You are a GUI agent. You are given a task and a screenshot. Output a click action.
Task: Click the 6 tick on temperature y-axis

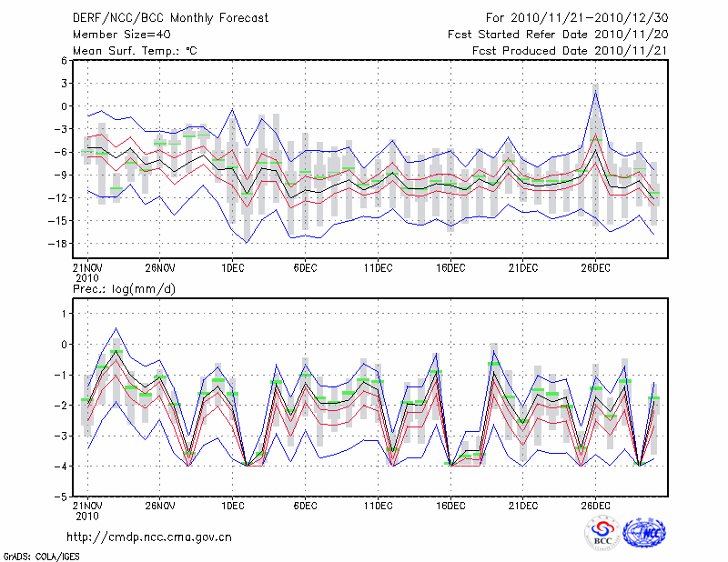(64, 60)
